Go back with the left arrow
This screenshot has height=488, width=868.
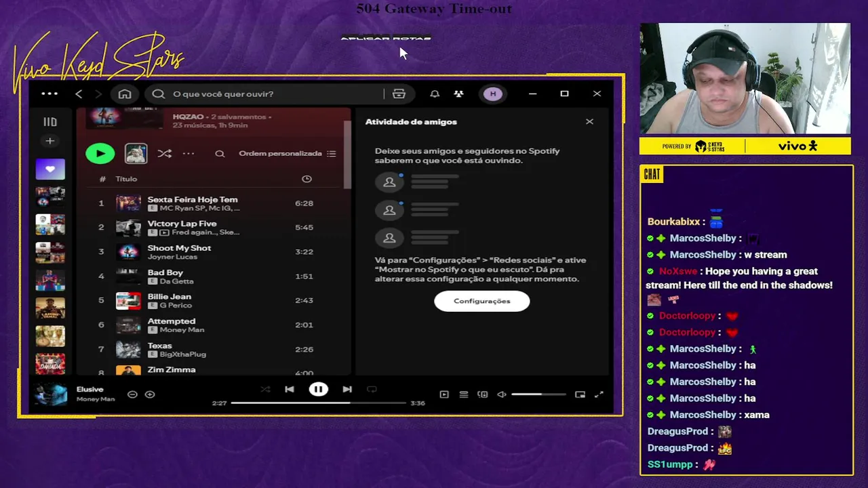tap(79, 94)
